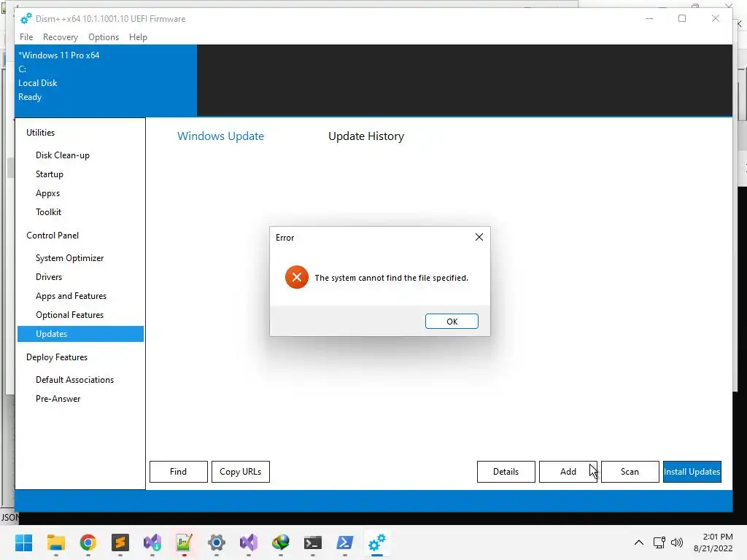Open PowerShell from taskbar
Screen dimensions: 747x560
point(345,542)
